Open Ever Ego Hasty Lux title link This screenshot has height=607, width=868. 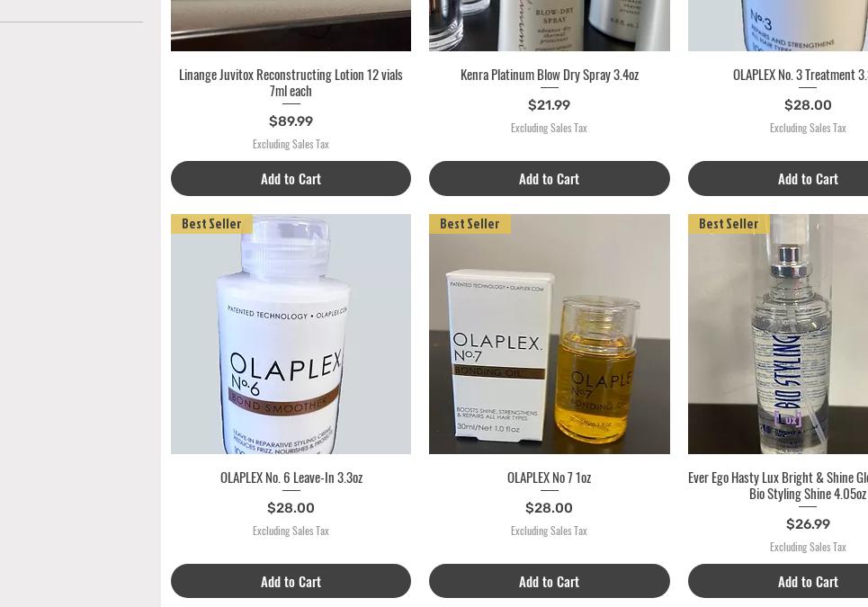pos(778,486)
